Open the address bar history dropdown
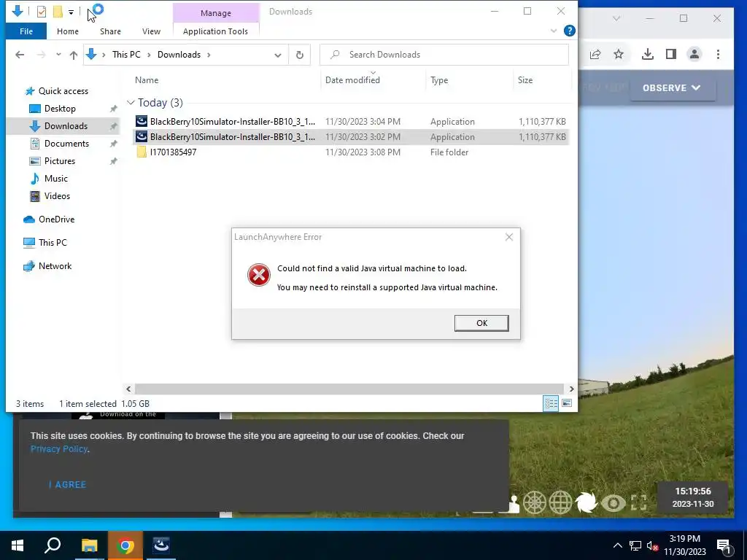 tap(278, 55)
